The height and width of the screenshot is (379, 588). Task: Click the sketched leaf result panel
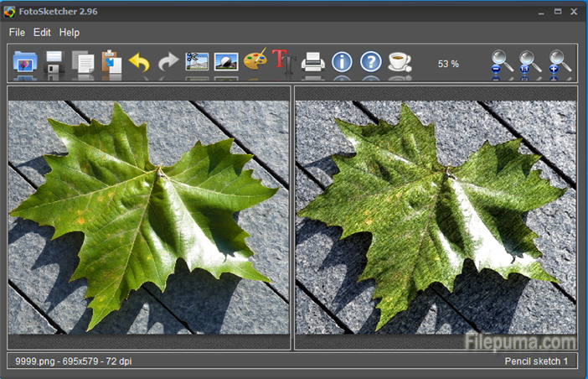click(436, 216)
